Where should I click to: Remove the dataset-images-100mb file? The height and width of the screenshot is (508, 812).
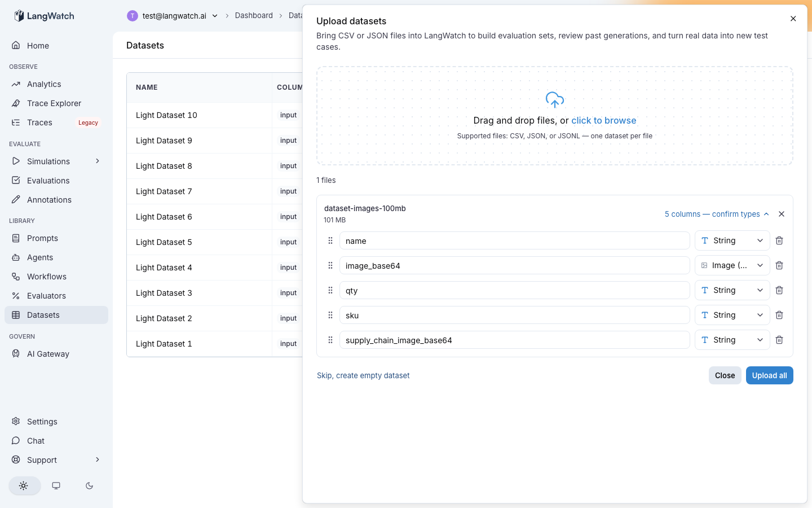[782, 214]
